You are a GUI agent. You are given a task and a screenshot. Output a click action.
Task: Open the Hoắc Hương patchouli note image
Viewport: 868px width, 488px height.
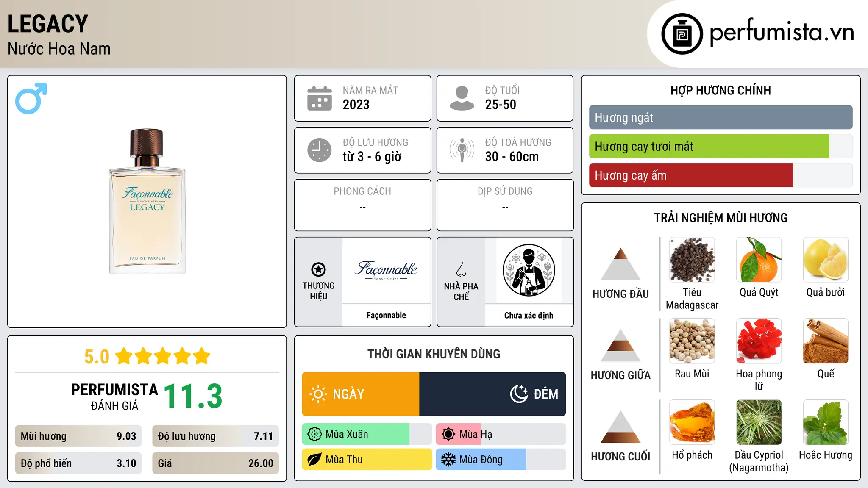[826, 422]
